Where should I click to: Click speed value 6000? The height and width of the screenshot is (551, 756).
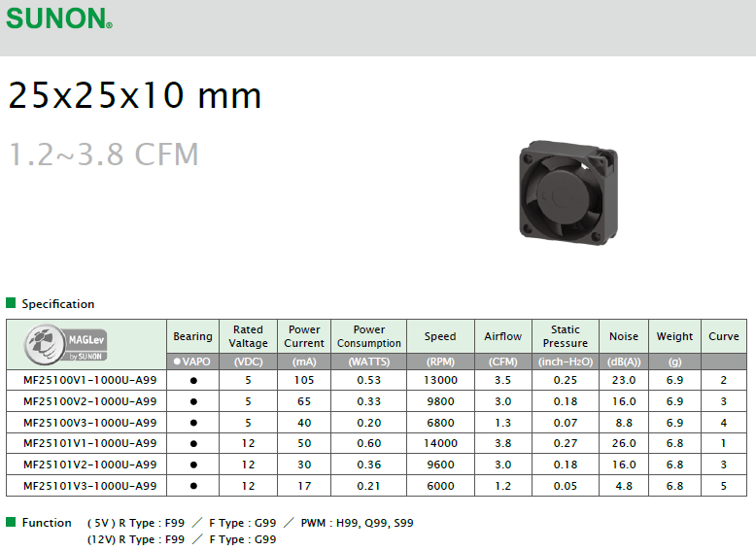pos(440,486)
